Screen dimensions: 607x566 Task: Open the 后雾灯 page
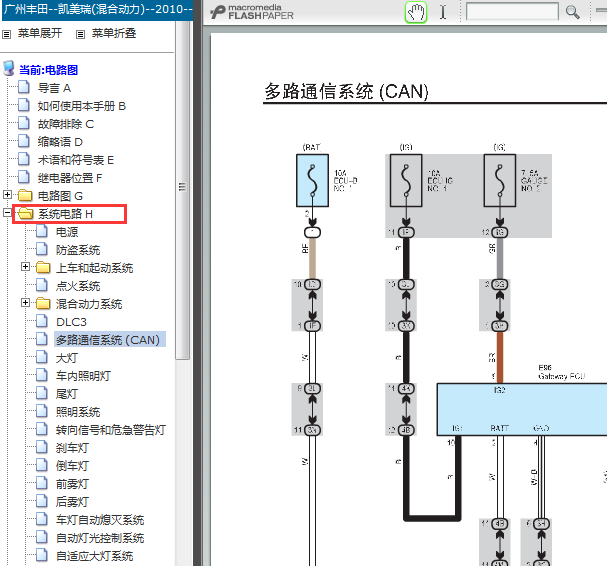(72, 502)
